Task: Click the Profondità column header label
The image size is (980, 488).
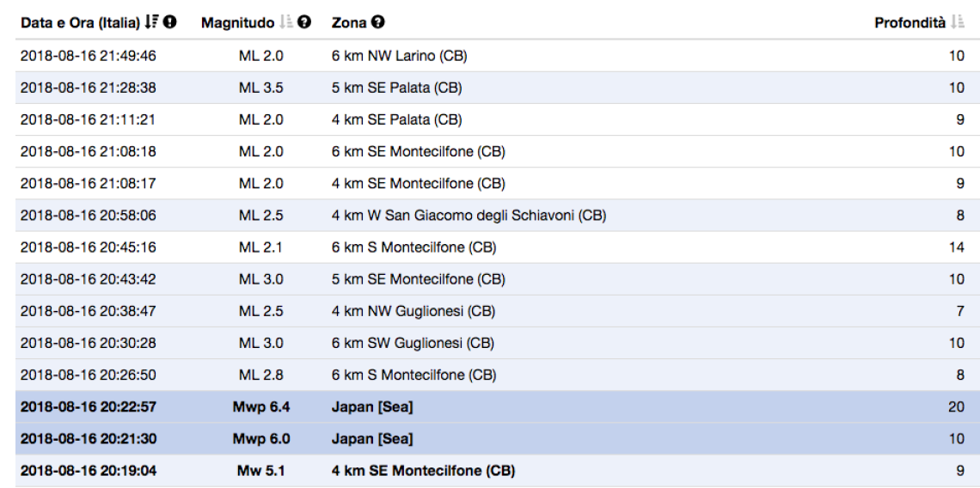Action: coord(910,22)
